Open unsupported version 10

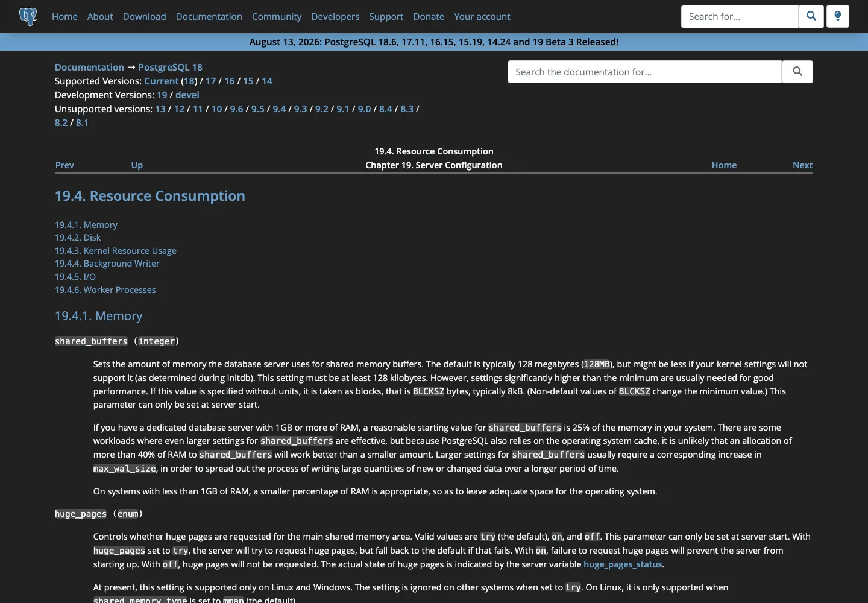216,109
